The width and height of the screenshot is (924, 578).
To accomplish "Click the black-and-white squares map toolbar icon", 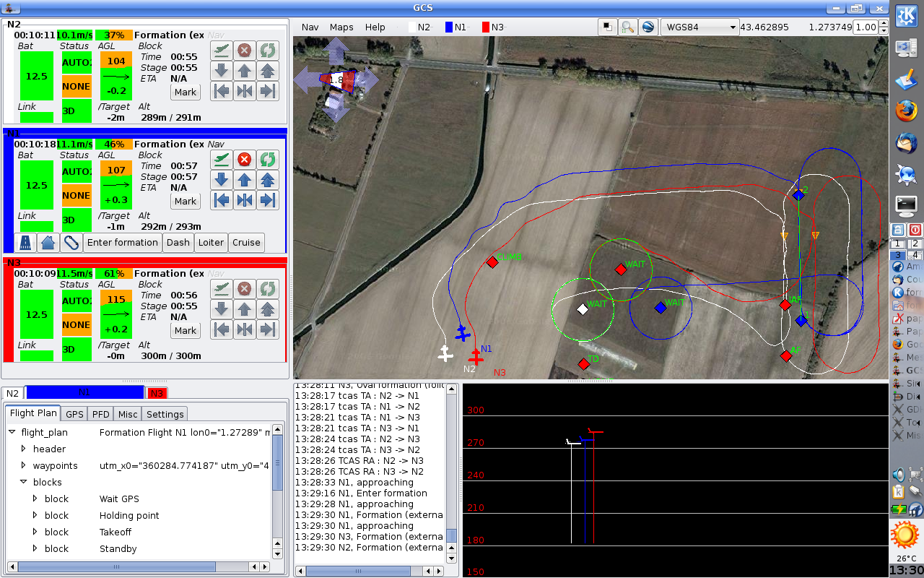I will click(609, 27).
